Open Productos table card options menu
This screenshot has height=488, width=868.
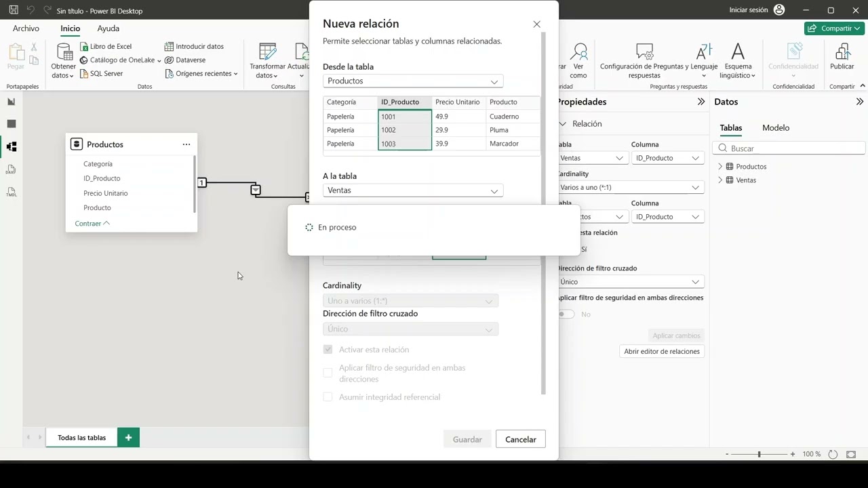pos(186,144)
